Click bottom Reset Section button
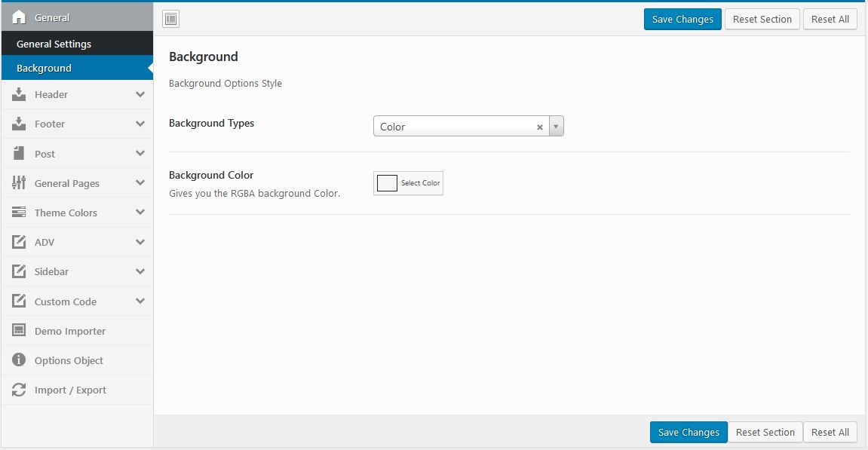 [x=765, y=432]
